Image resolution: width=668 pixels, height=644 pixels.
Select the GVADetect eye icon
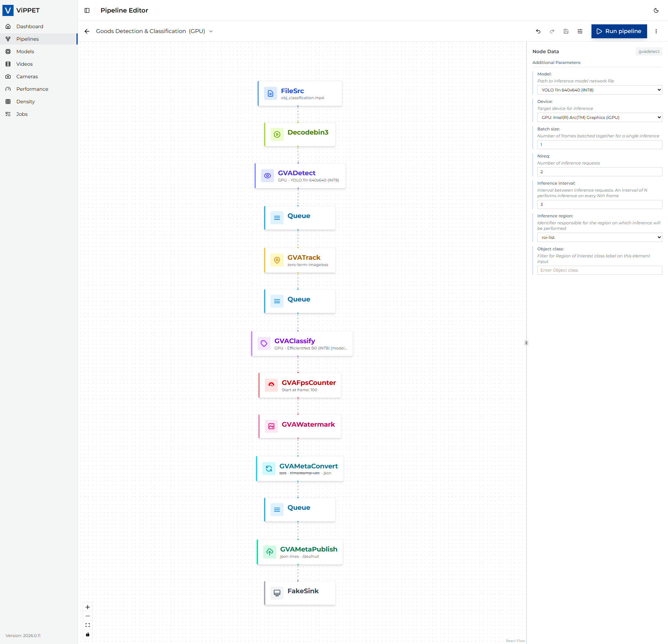pos(267,176)
